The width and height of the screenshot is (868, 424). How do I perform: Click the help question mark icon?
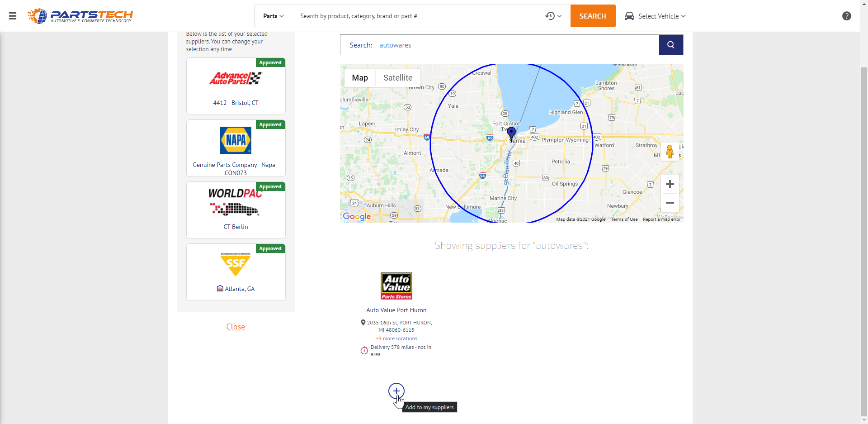point(846,16)
